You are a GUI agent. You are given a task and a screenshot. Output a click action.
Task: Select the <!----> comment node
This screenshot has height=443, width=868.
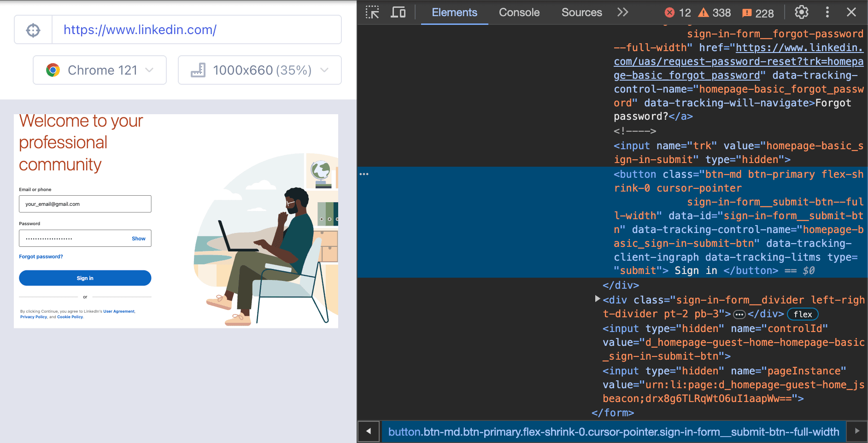point(635,131)
